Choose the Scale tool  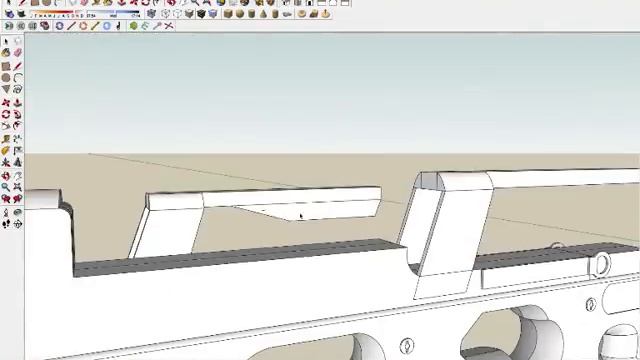(6, 126)
